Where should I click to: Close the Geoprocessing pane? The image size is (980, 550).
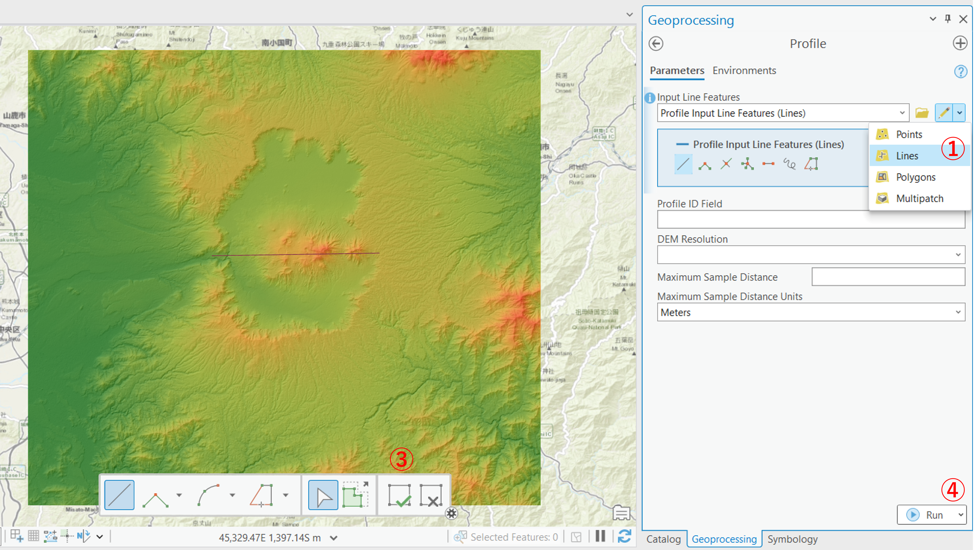click(963, 19)
